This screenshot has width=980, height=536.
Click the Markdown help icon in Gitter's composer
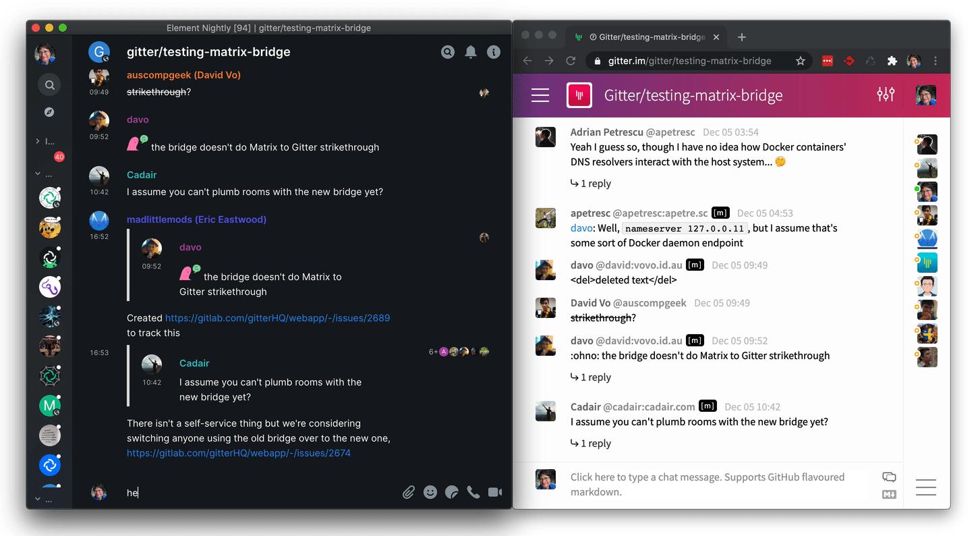[889, 494]
